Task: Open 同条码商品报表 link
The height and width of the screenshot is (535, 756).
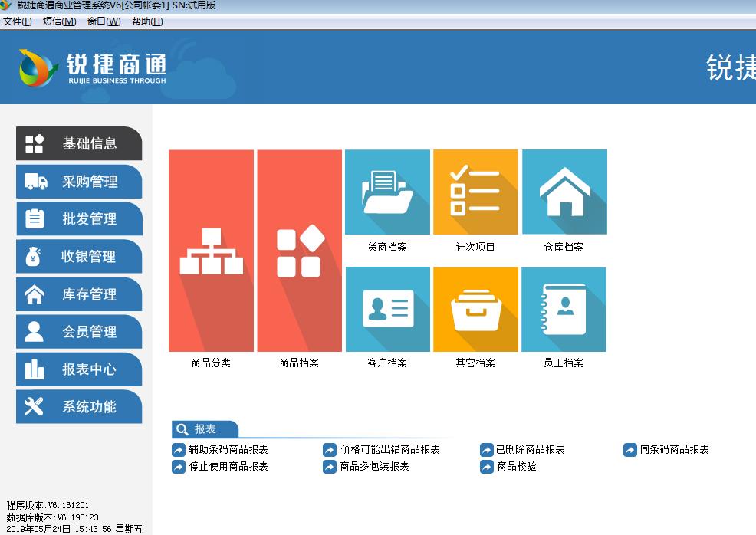Action: 675,450
